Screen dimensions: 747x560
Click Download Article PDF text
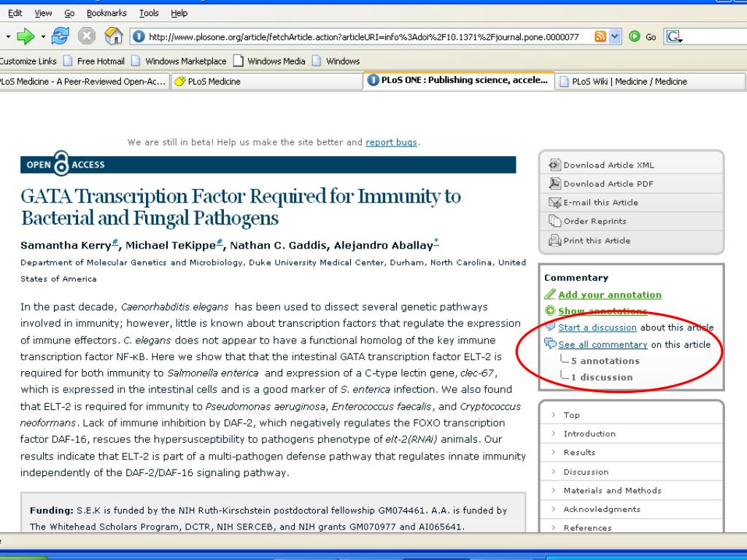point(608,184)
